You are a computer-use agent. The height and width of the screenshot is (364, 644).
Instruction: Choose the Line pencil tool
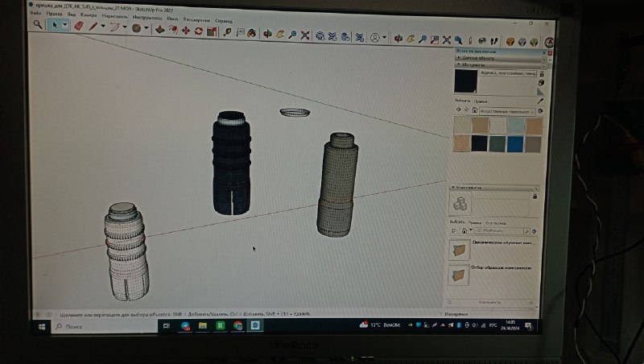pos(93,27)
